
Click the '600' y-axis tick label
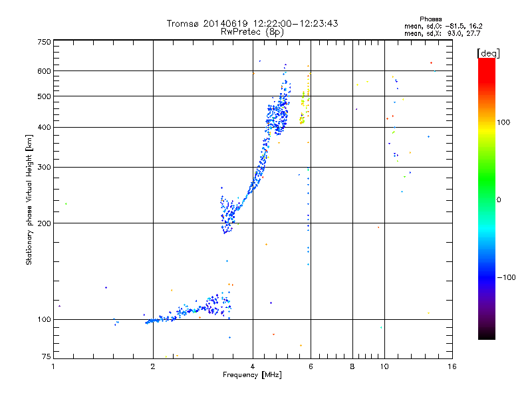(45, 71)
